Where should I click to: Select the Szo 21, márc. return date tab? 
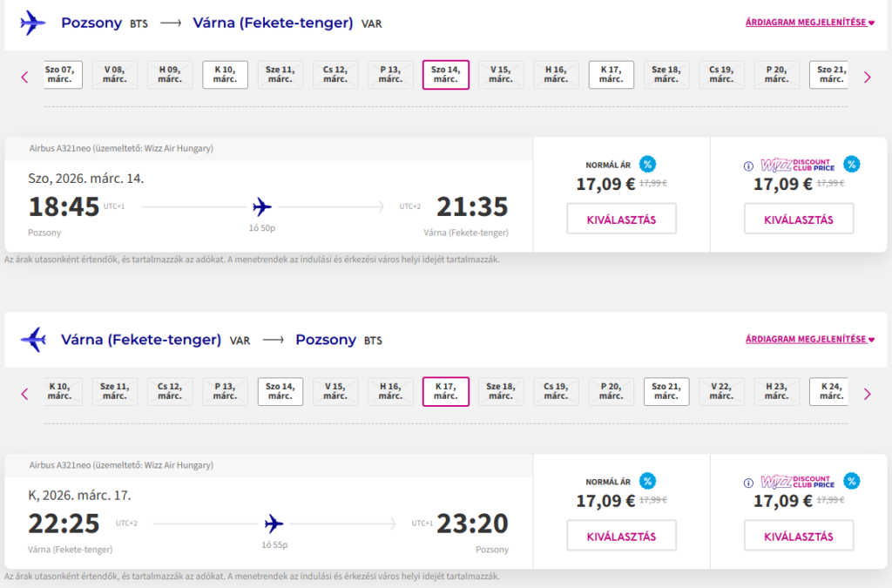666,391
